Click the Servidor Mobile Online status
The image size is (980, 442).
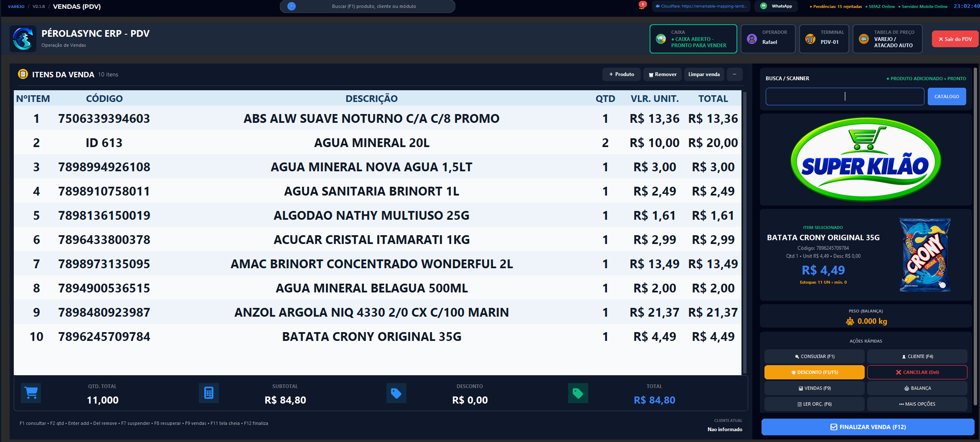coord(923,6)
